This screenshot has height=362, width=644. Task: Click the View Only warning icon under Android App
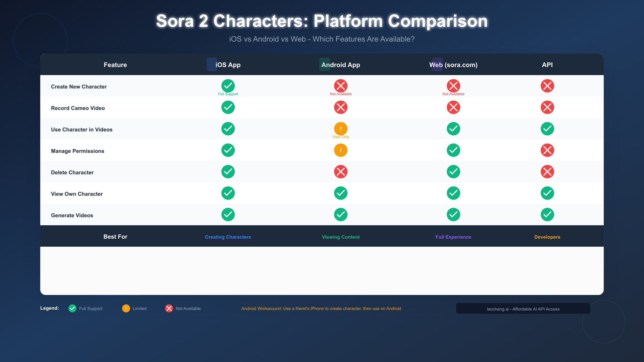pyautogui.click(x=341, y=129)
